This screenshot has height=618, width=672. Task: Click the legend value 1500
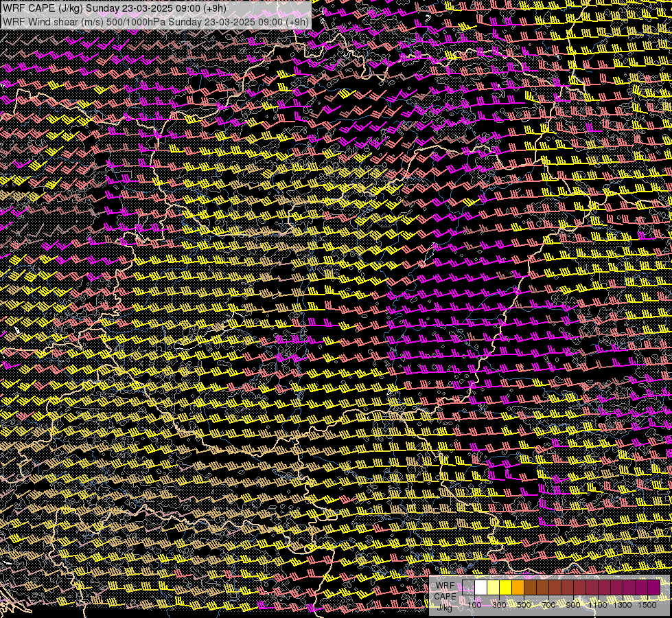pos(647,605)
